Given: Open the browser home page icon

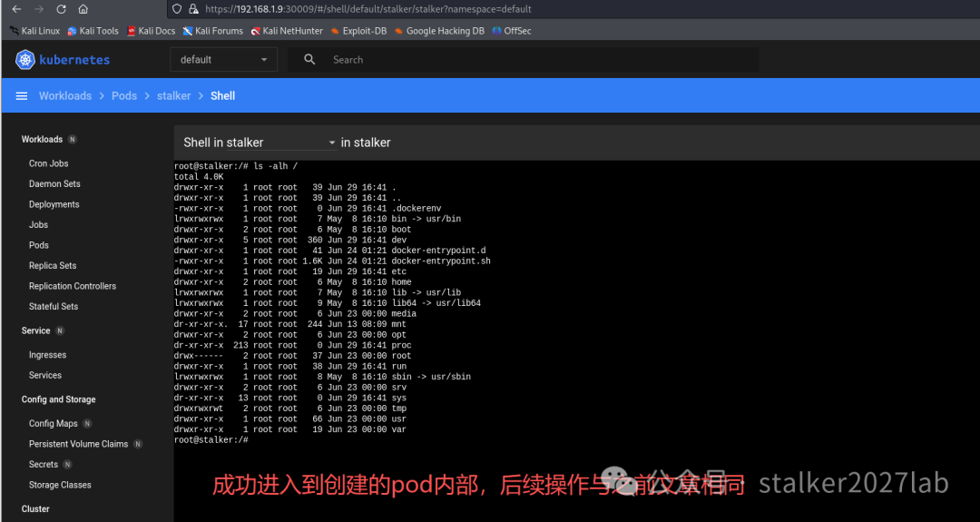Looking at the screenshot, I should [83, 9].
